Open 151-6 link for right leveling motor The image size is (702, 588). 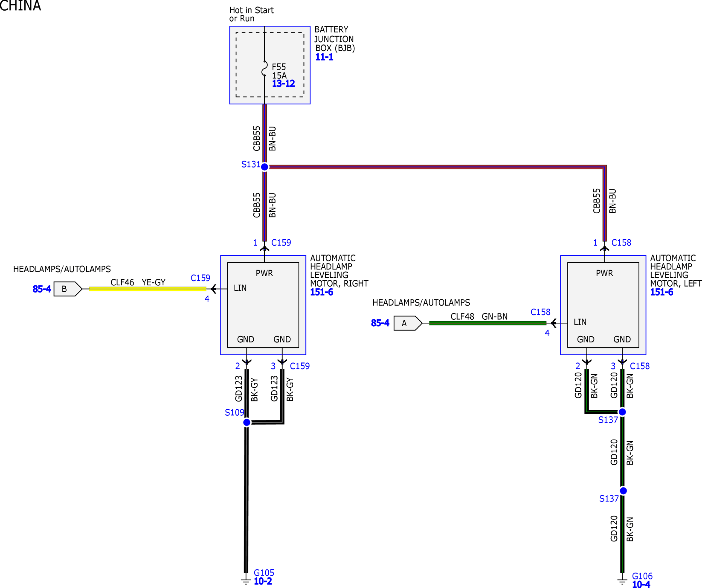[x=322, y=292]
